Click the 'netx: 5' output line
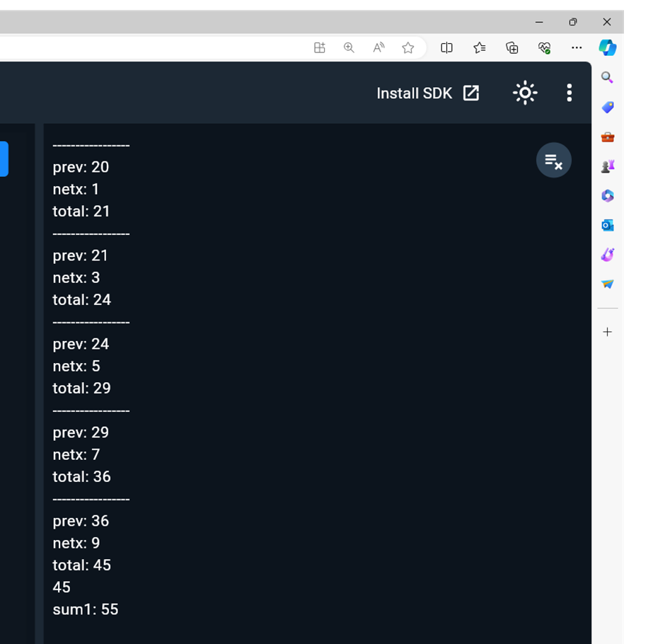The image size is (665, 644). coord(76,366)
